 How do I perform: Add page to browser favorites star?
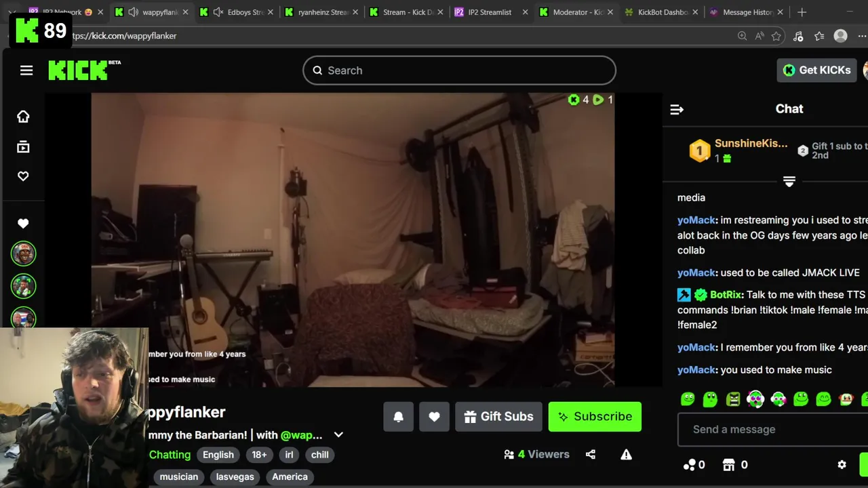click(x=776, y=36)
